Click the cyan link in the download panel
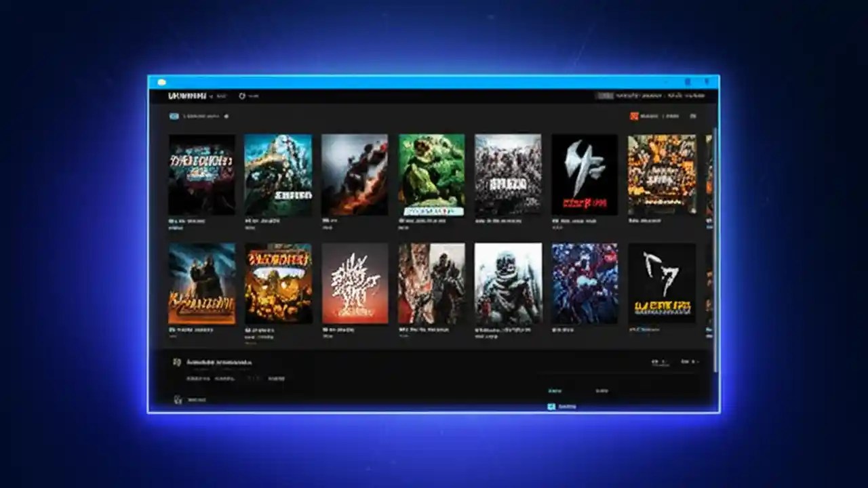Viewport: 868px width, 488px height. point(555,389)
